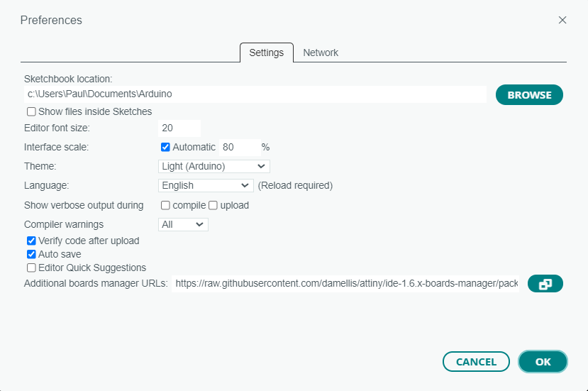Open the additional boards URLs editor icon

[x=545, y=284]
